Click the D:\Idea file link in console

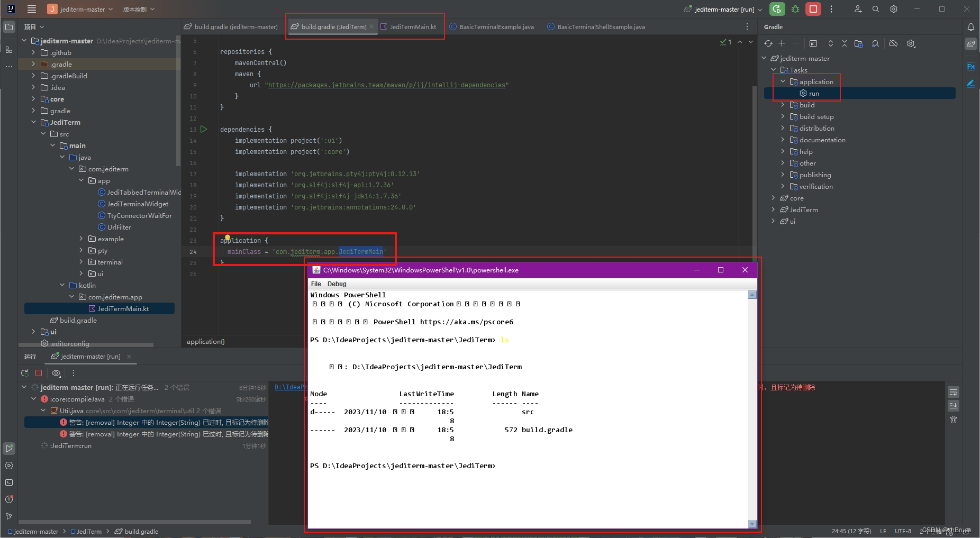pos(290,387)
